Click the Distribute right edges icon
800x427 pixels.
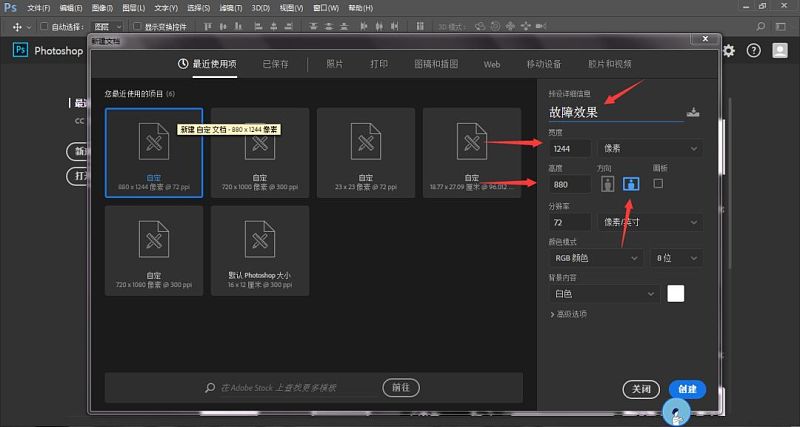(394, 27)
